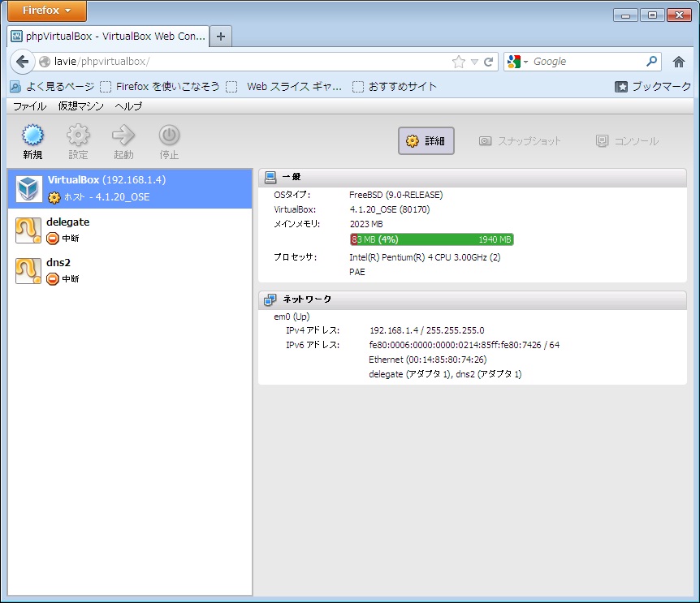Open the Firefox home page icon

[679, 62]
